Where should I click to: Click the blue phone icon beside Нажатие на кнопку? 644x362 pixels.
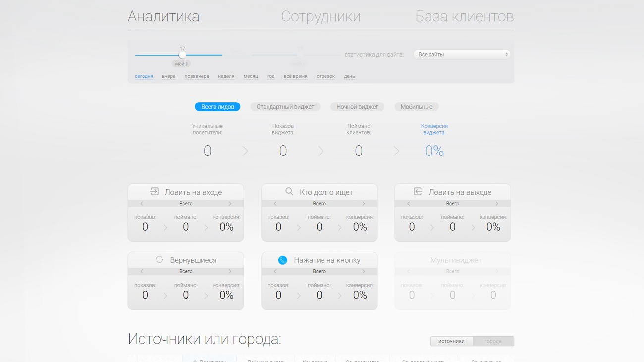tap(282, 260)
